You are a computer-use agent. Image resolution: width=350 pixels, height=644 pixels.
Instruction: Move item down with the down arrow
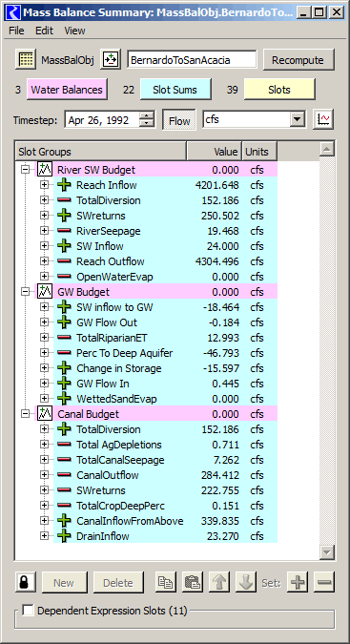coord(246,582)
